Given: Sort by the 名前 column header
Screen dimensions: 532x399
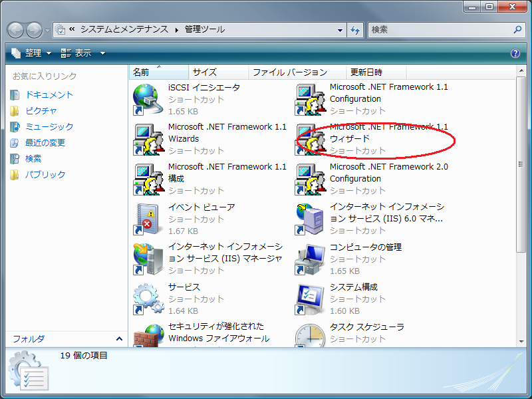Looking at the screenshot, I should click(x=158, y=72).
